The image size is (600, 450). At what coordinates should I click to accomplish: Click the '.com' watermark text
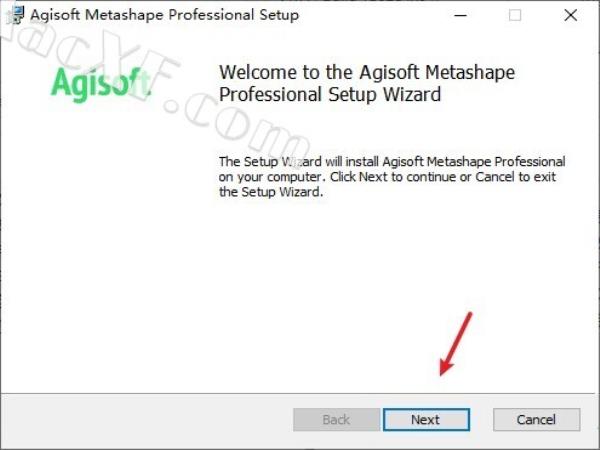[237, 124]
